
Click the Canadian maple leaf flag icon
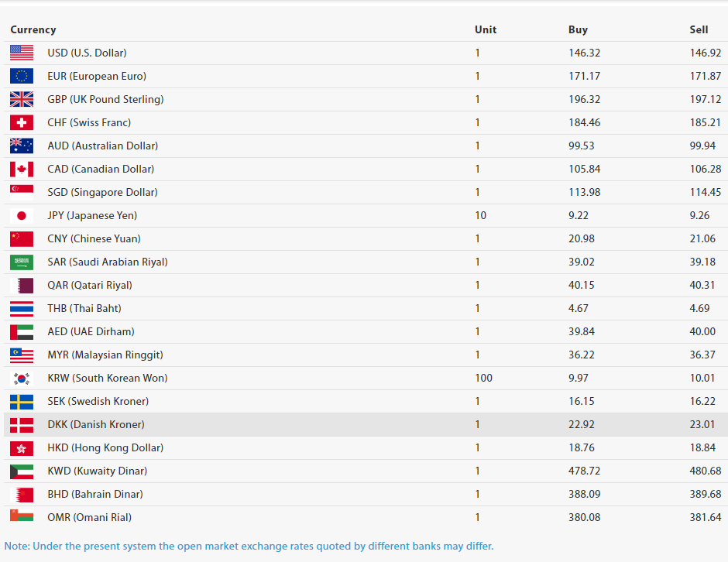[x=22, y=169]
